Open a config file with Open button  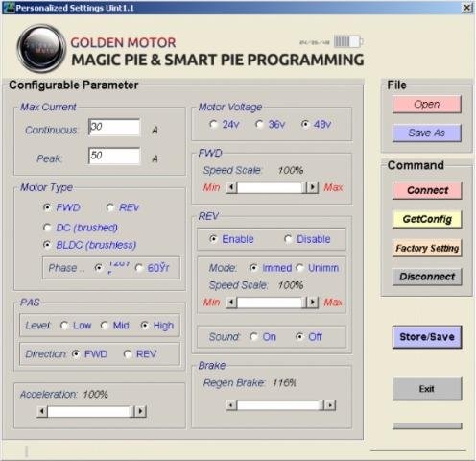427,104
